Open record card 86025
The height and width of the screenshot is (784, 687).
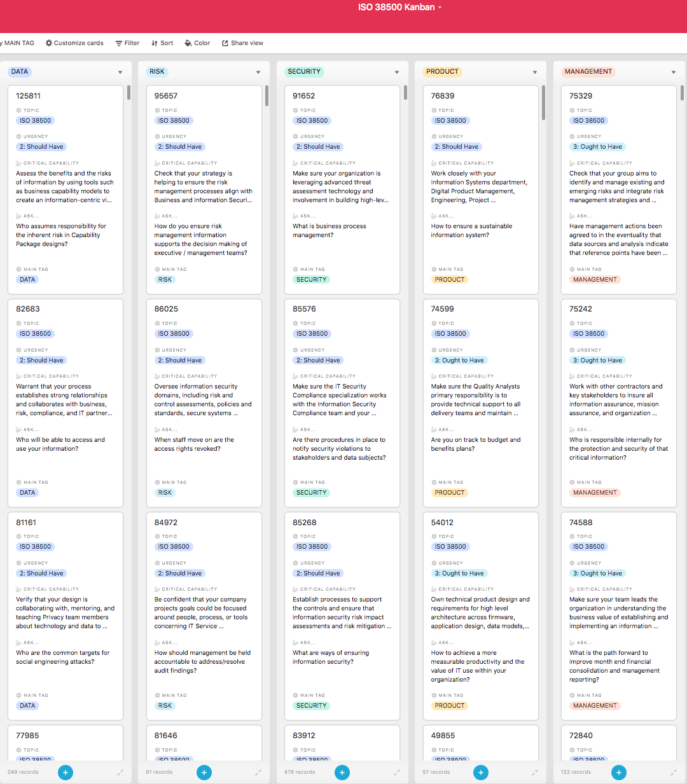pos(204,402)
